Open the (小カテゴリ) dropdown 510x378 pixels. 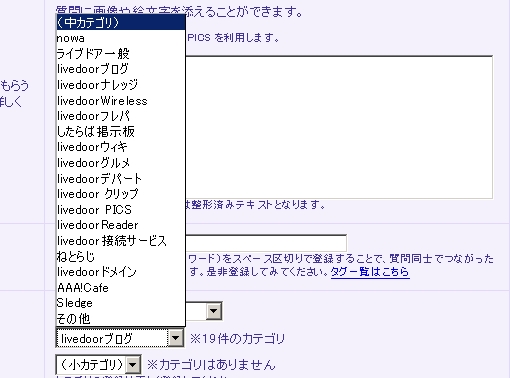(x=98, y=365)
